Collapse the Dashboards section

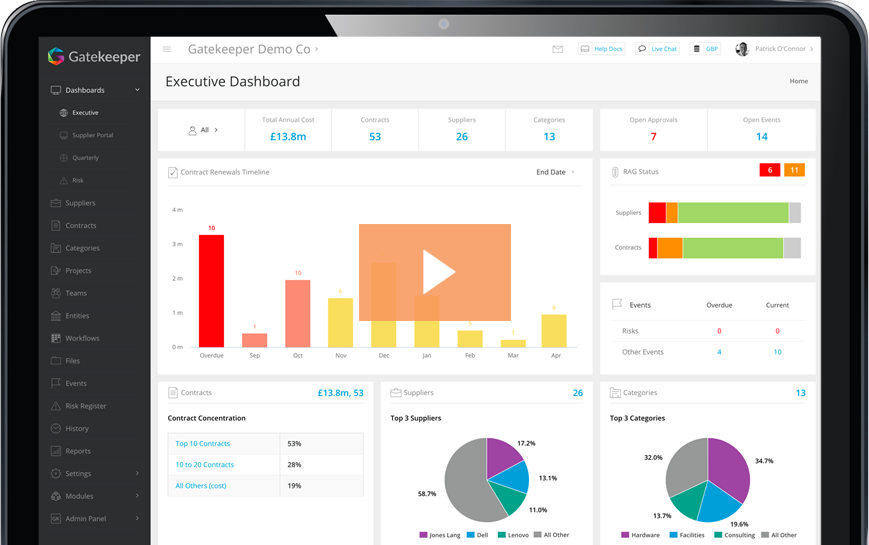tap(137, 90)
